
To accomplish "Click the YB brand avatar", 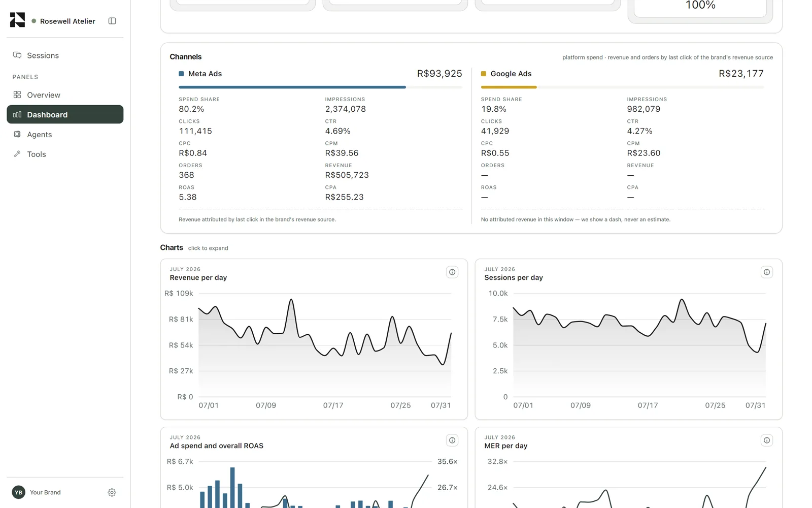I will coord(19,492).
